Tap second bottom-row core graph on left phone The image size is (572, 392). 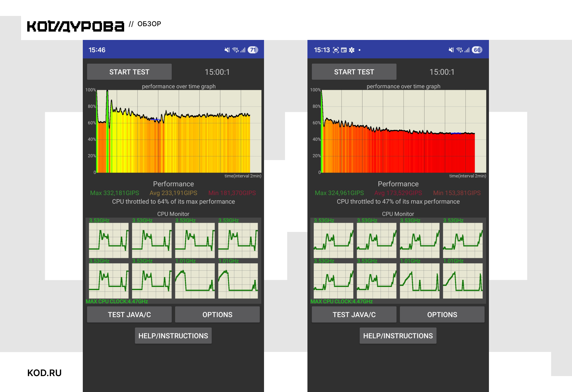152,281
